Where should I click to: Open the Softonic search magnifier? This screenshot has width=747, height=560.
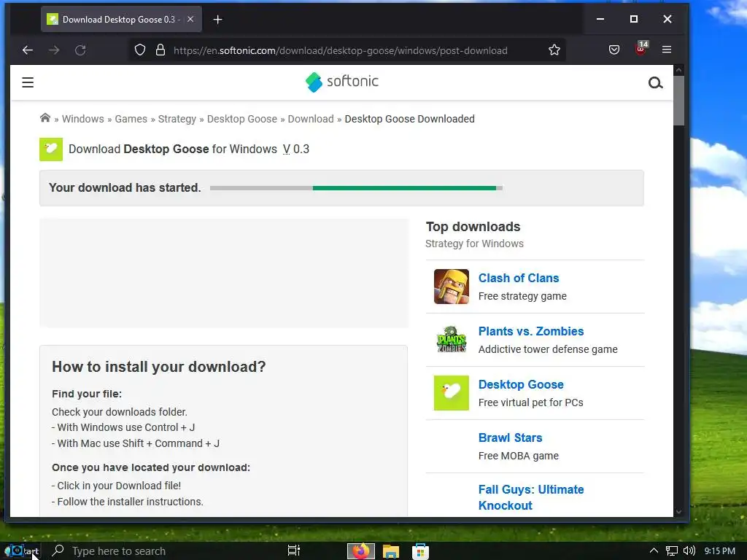tap(656, 83)
